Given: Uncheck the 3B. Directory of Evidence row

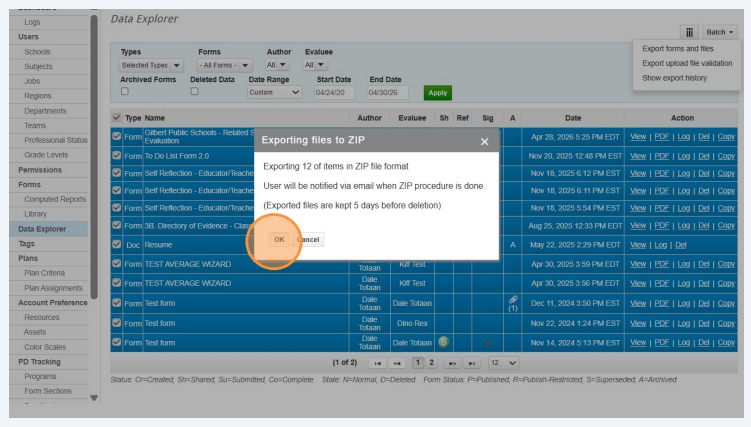Looking at the screenshot, I should pos(116,225).
